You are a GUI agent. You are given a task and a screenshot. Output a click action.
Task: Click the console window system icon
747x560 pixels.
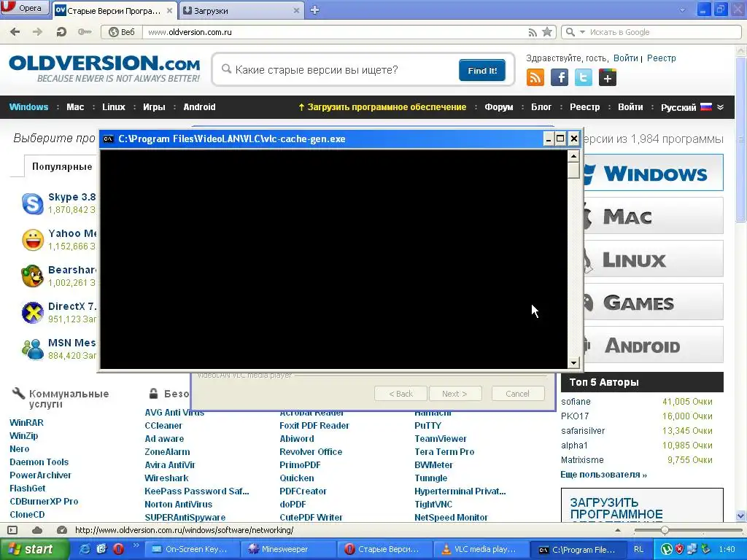coord(109,139)
